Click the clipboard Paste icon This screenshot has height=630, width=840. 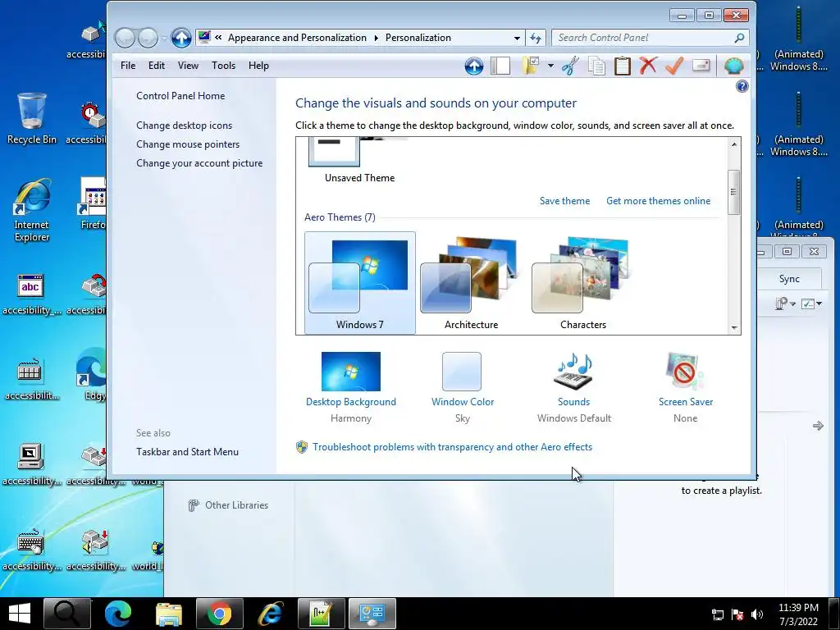click(622, 66)
